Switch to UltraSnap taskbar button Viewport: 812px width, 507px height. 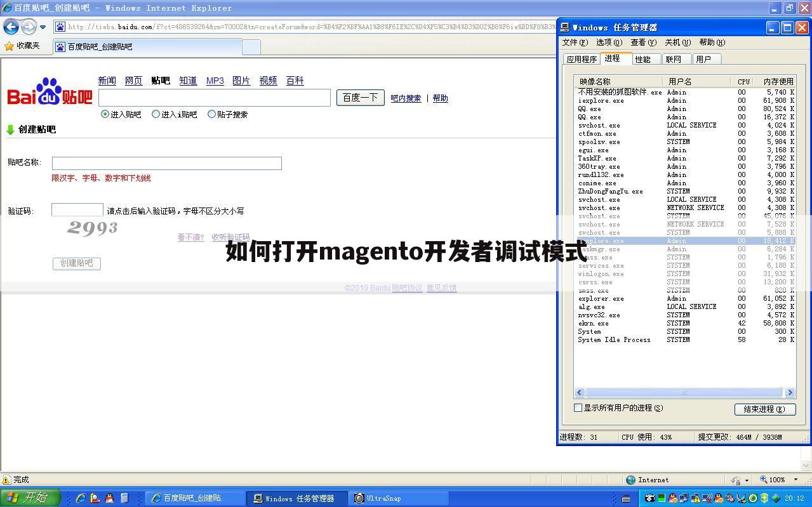pyautogui.click(x=399, y=498)
